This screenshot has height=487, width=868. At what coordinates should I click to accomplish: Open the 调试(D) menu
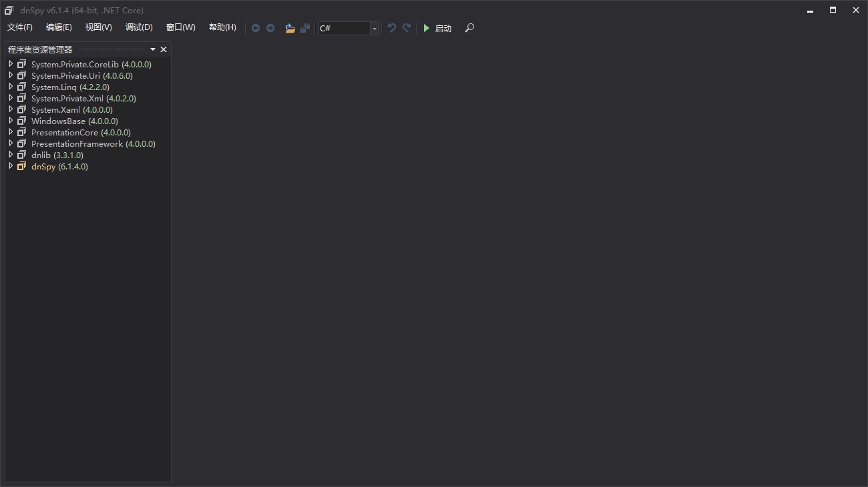click(139, 27)
